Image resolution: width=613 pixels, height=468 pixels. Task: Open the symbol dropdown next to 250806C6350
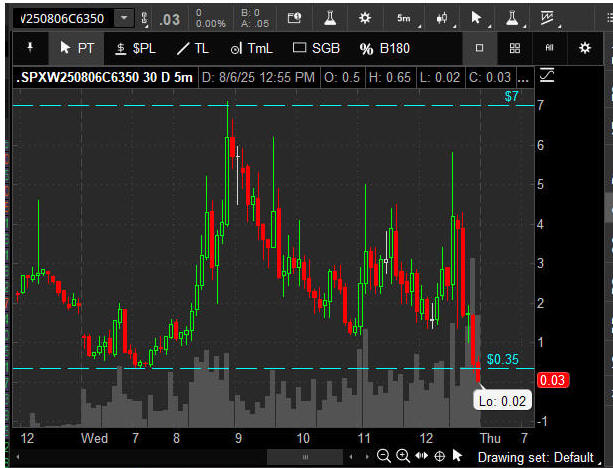(123, 18)
